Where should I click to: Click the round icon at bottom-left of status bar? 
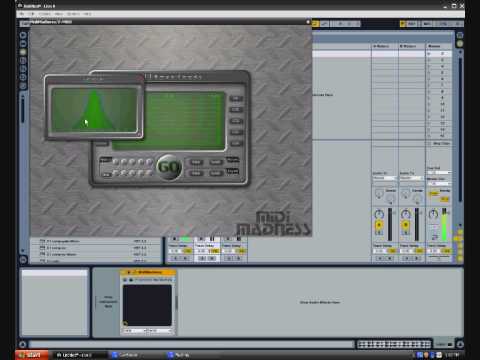coord(23,344)
